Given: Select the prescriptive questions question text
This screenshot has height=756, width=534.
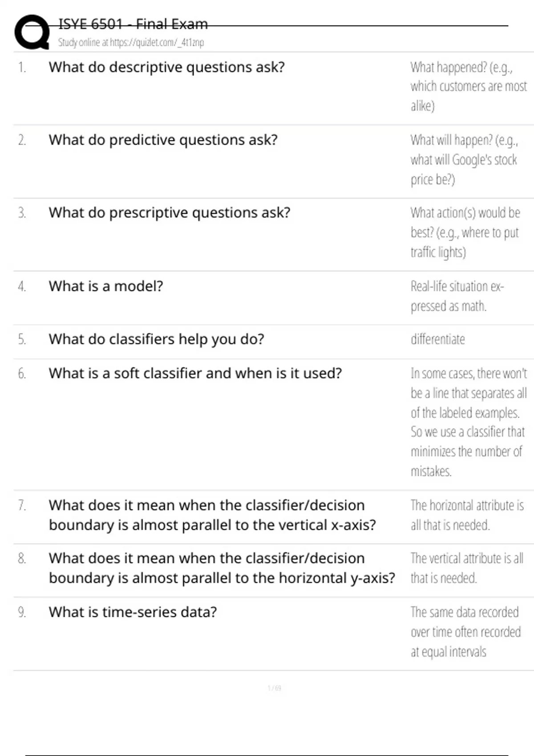Looking at the screenshot, I should (169, 213).
